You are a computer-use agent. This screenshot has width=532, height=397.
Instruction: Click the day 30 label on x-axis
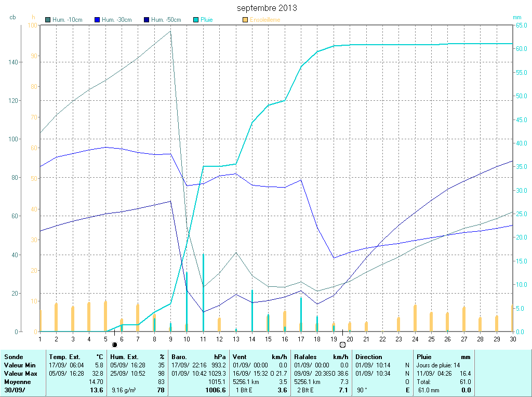512,339
